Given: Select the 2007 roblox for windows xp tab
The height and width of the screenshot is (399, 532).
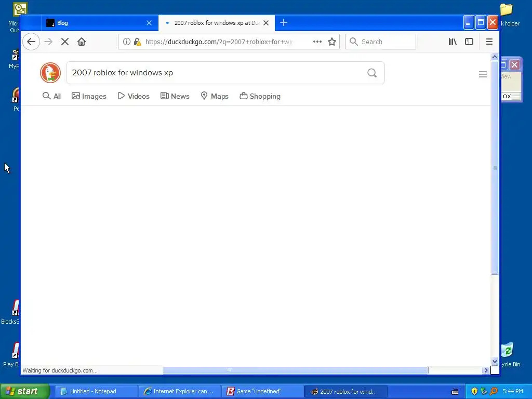Looking at the screenshot, I should tap(217, 23).
